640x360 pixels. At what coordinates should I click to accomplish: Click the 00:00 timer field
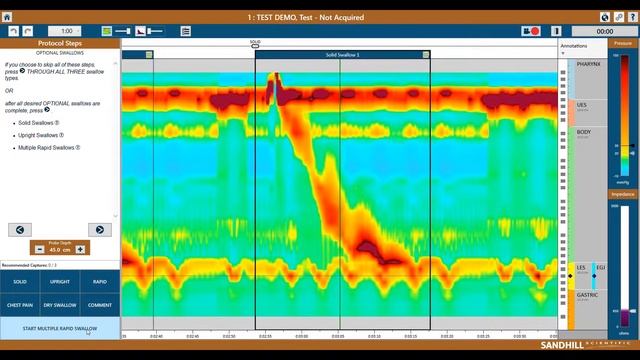click(x=604, y=31)
